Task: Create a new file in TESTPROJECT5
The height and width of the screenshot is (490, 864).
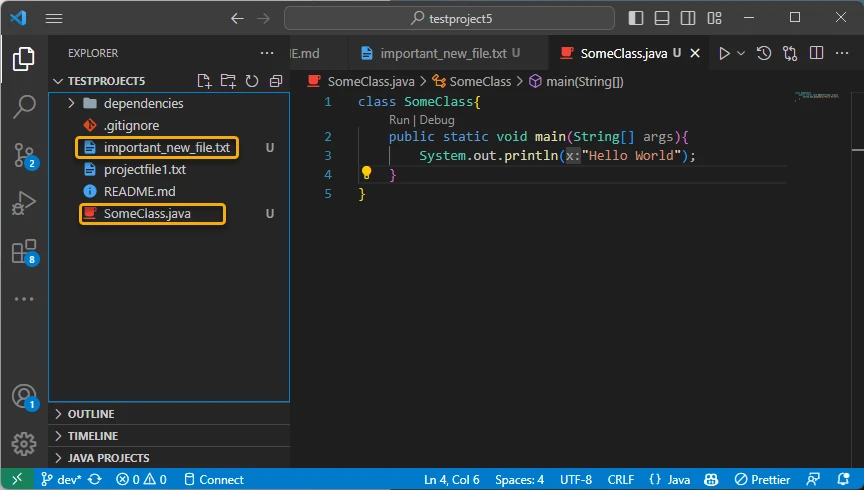Action: click(204, 81)
